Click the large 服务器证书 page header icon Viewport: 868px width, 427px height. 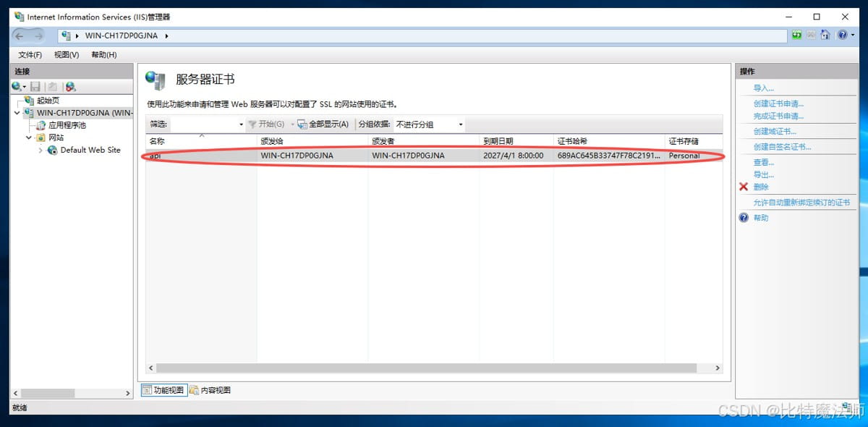[156, 80]
